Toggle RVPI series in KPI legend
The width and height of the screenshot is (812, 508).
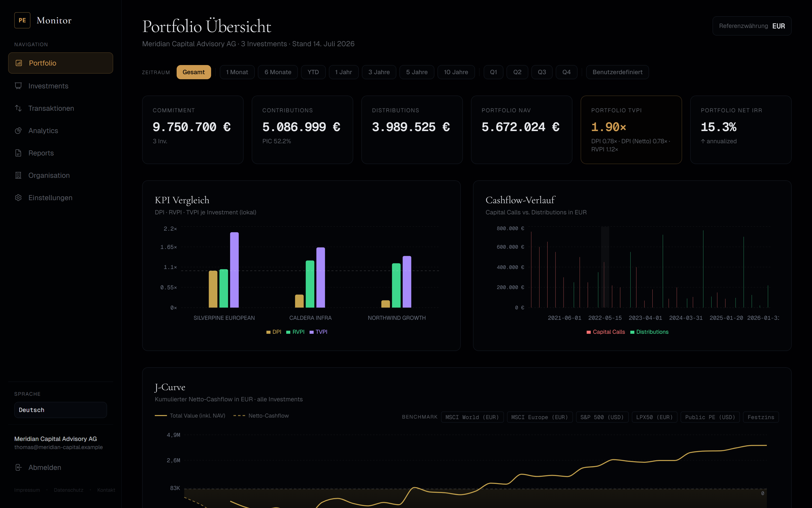click(x=295, y=332)
